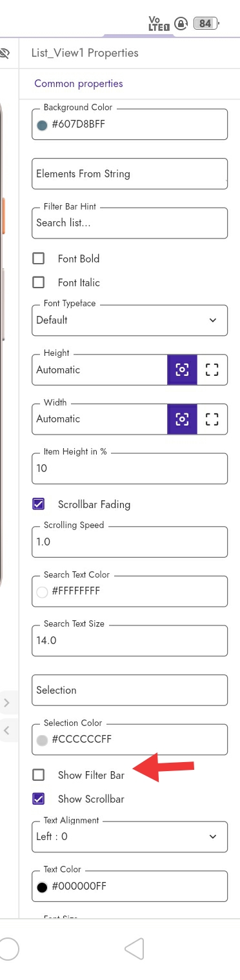Viewport: 240px width, 980px height.
Task: Toggle the hidden-eye visibility icon at top left
Action: tap(5, 53)
